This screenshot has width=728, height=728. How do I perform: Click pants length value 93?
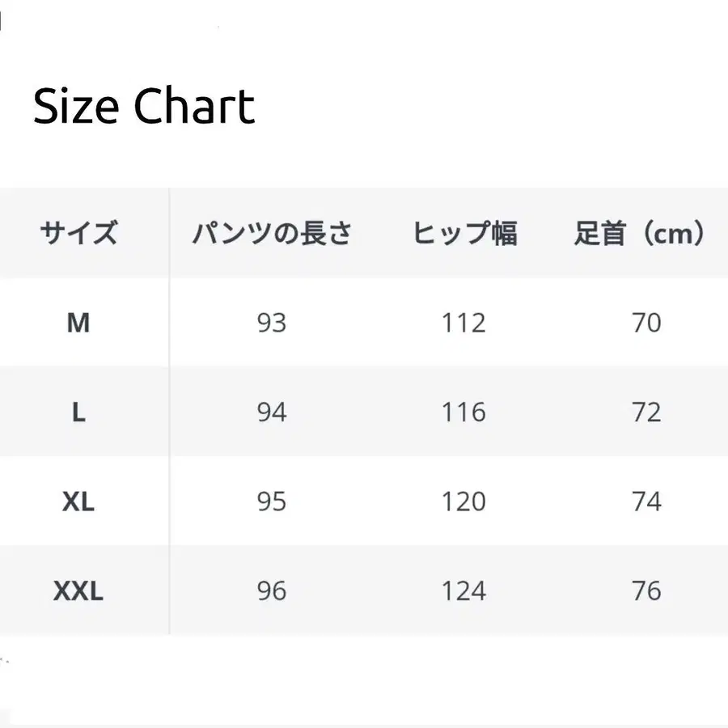pyautogui.click(x=272, y=323)
